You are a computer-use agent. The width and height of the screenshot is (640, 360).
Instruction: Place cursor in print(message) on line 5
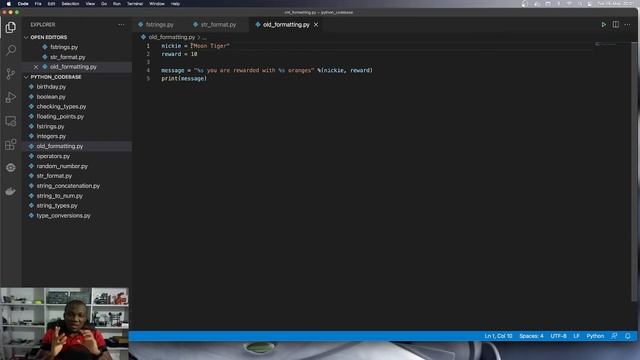click(x=184, y=78)
